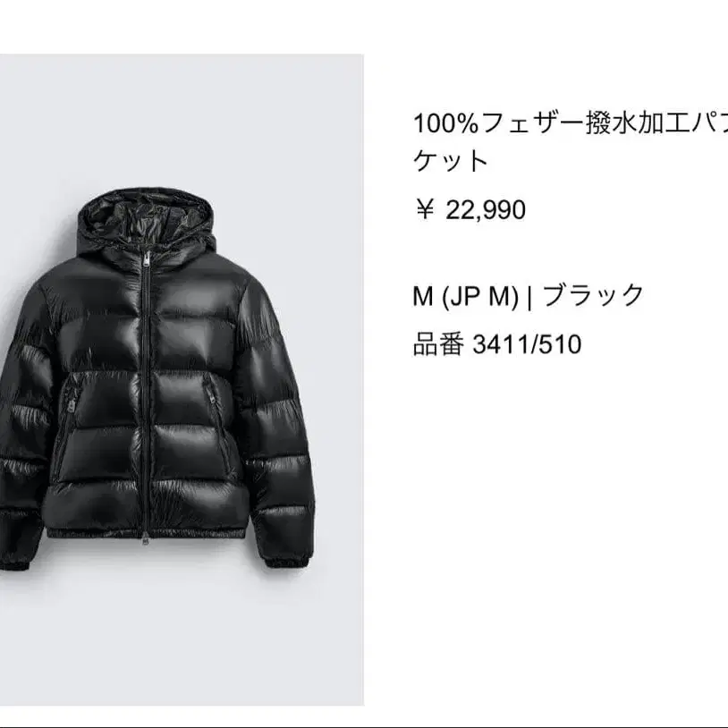Screen dimensions: 728x728
Task: Click the 100%フェザー撥水加工 product title
Action: point(570,123)
